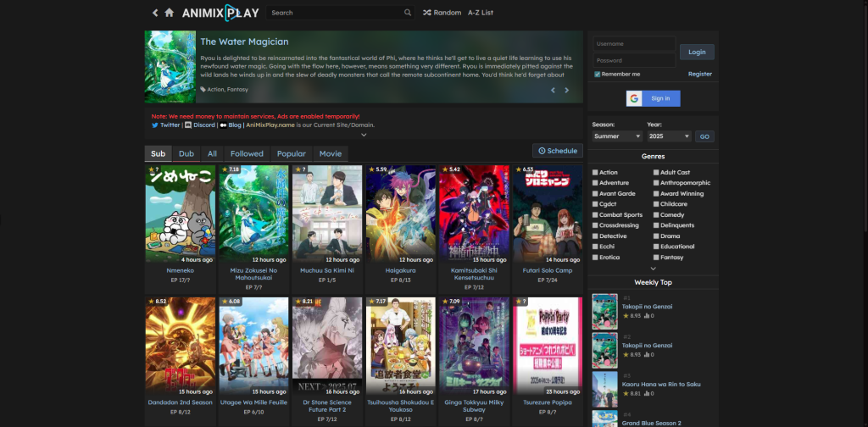Image resolution: width=868 pixels, height=427 pixels.
Task: Open The Water Magician title link
Action: tap(244, 42)
